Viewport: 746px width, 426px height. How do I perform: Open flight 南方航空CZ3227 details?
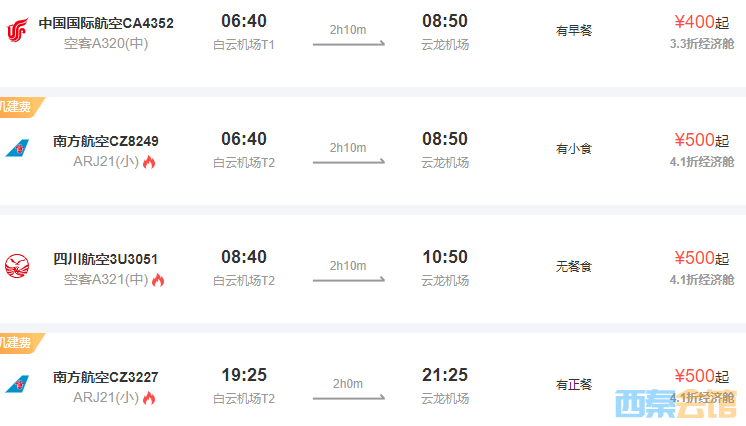coord(105,378)
